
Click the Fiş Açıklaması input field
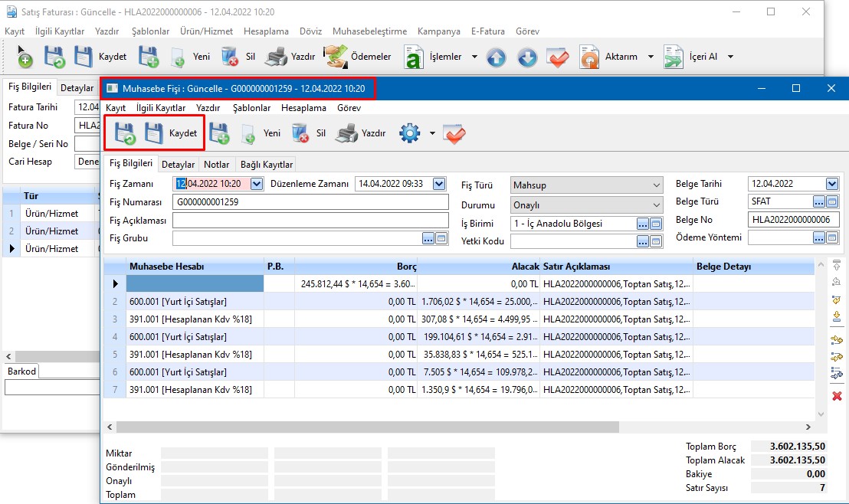click(311, 221)
